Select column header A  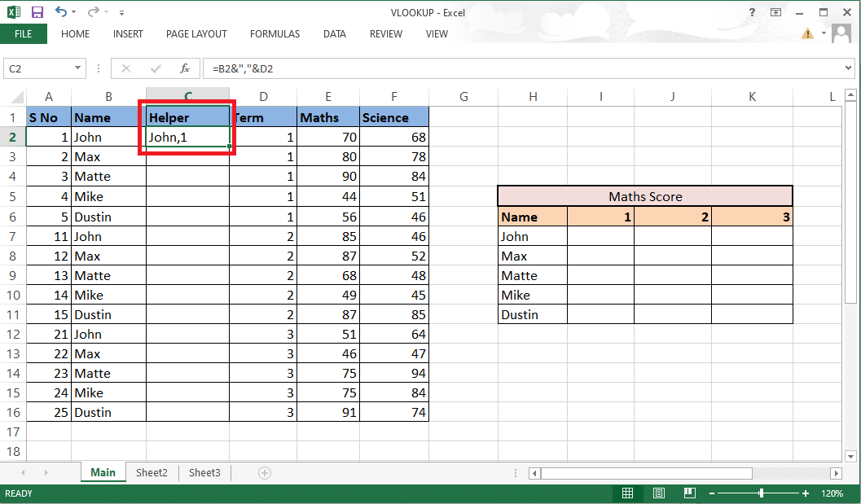[49, 97]
